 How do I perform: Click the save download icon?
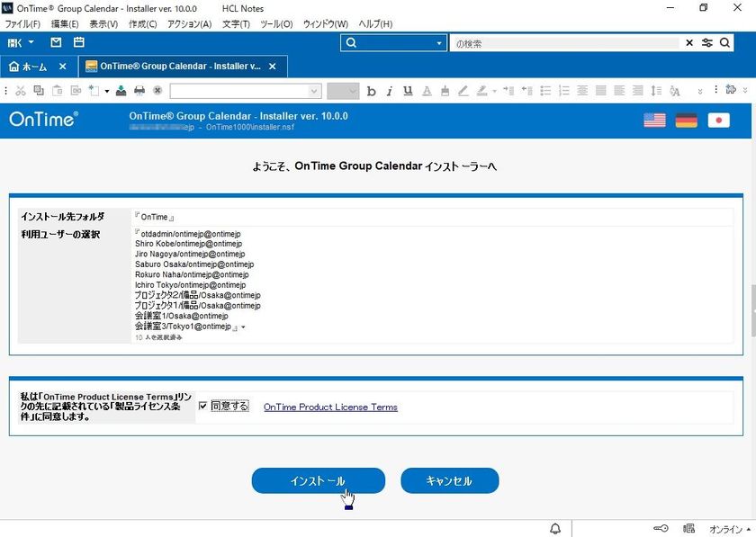(121, 91)
